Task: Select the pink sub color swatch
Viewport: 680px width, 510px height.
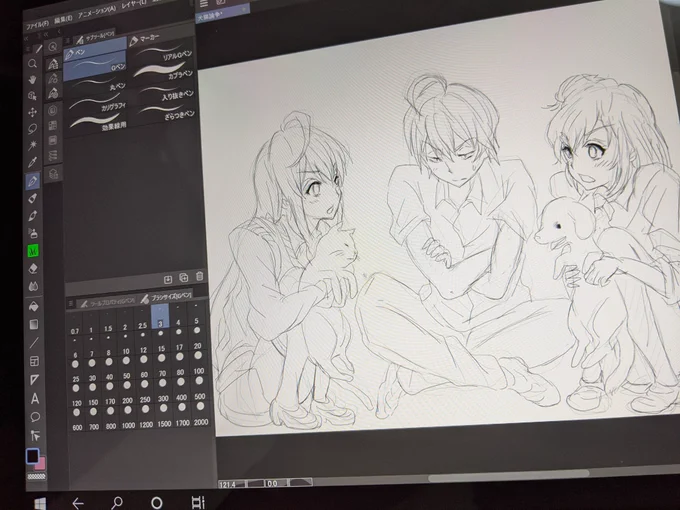Action: click(x=41, y=464)
